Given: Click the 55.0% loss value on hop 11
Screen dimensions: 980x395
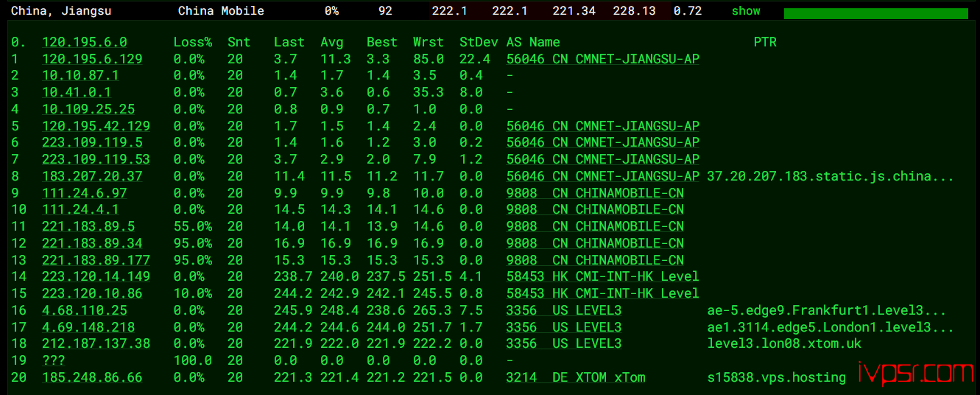Looking at the screenshot, I should pos(193,226).
